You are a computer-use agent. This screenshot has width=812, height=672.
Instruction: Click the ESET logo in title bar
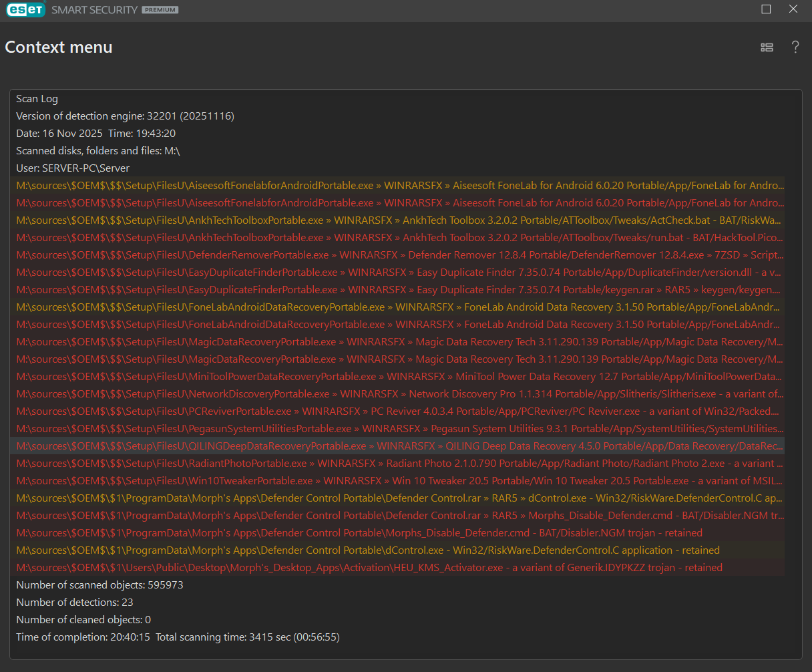pyautogui.click(x=25, y=10)
